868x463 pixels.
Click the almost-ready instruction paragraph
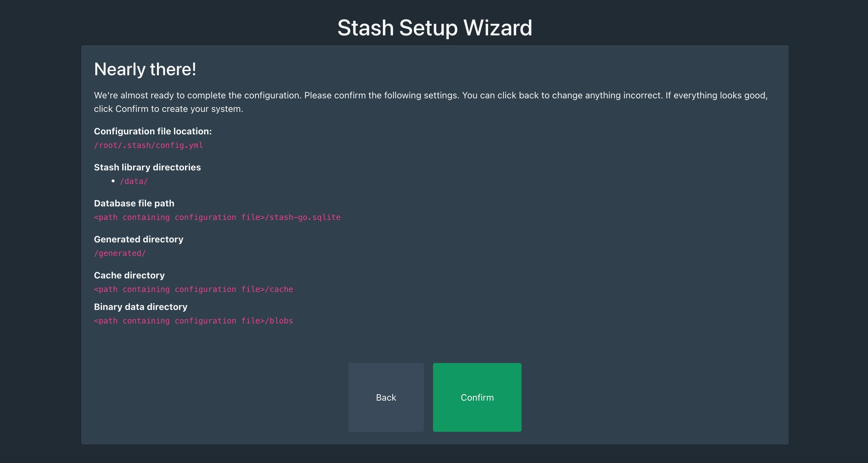point(430,95)
